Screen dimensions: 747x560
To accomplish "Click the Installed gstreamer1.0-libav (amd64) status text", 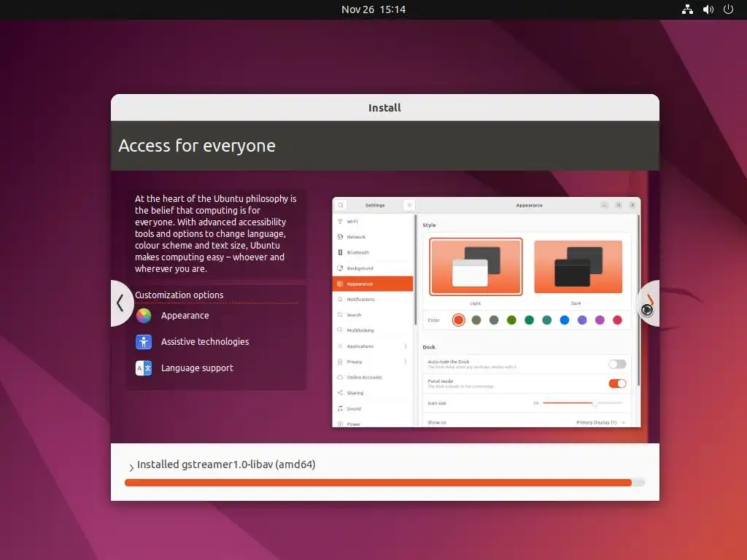I will click(226, 464).
